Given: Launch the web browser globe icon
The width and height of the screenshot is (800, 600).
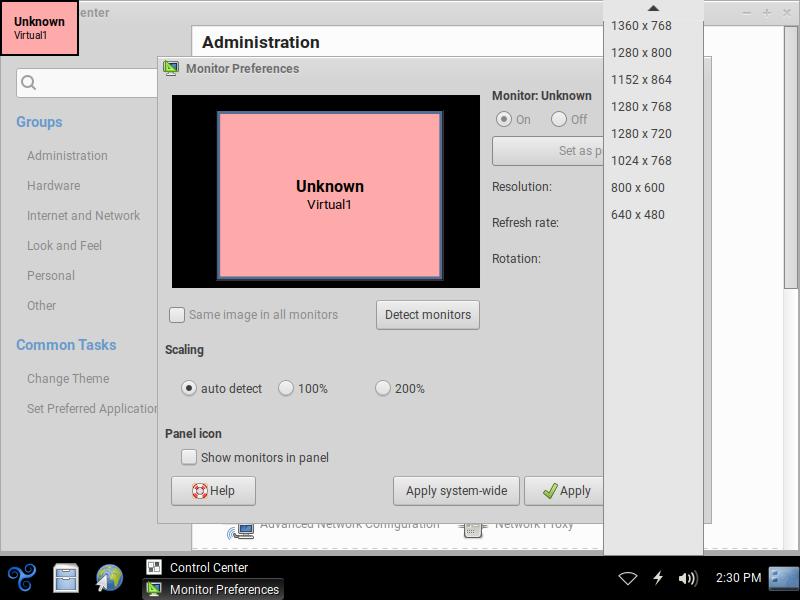Looking at the screenshot, I should [109, 578].
